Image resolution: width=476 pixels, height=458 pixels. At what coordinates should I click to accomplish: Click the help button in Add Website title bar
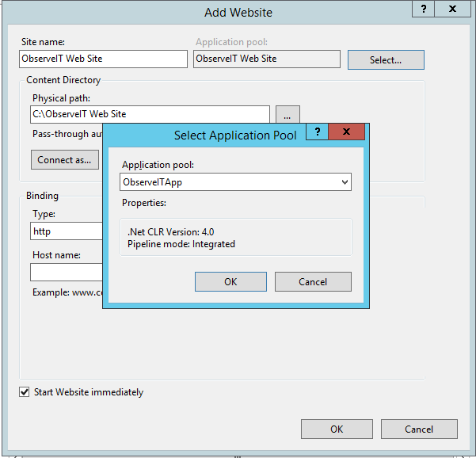[425, 9]
